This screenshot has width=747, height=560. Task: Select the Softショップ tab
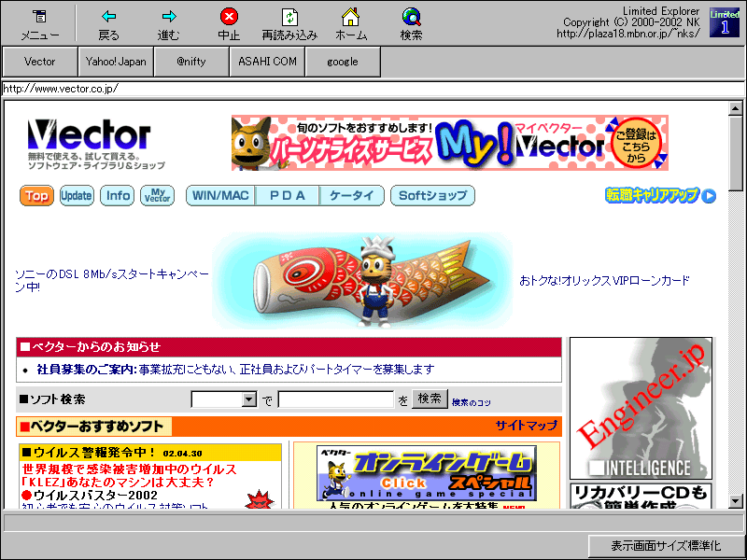432,196
